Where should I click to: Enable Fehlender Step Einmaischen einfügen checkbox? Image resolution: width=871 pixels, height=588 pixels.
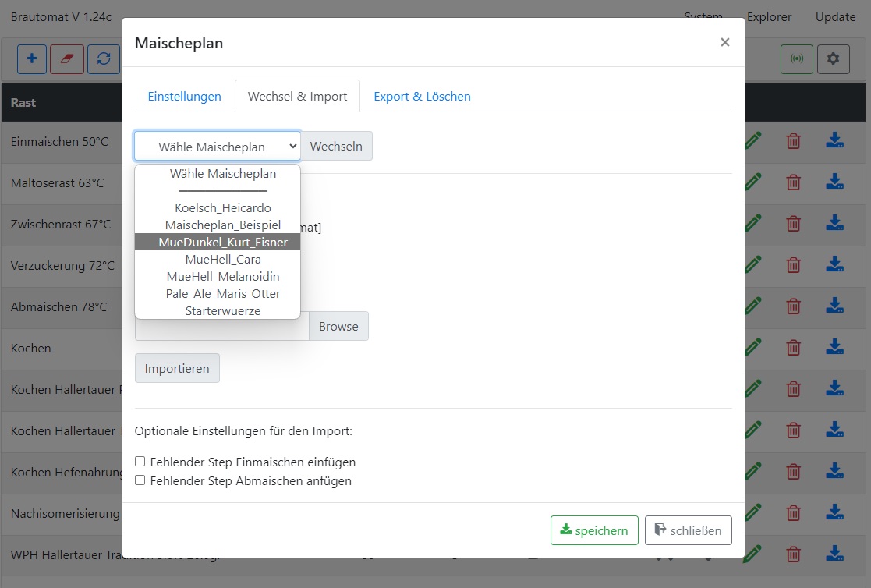pyautogui.click(x=140, y=462)
